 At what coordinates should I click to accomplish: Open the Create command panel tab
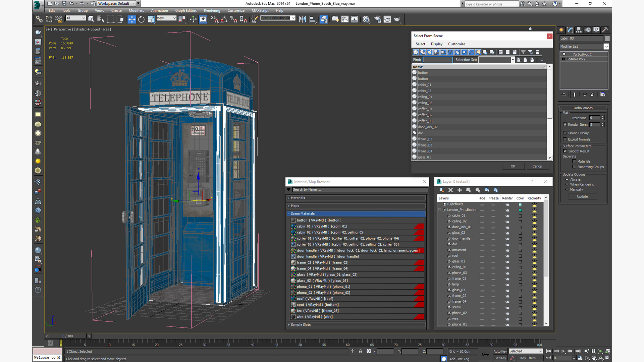point(561,30)
